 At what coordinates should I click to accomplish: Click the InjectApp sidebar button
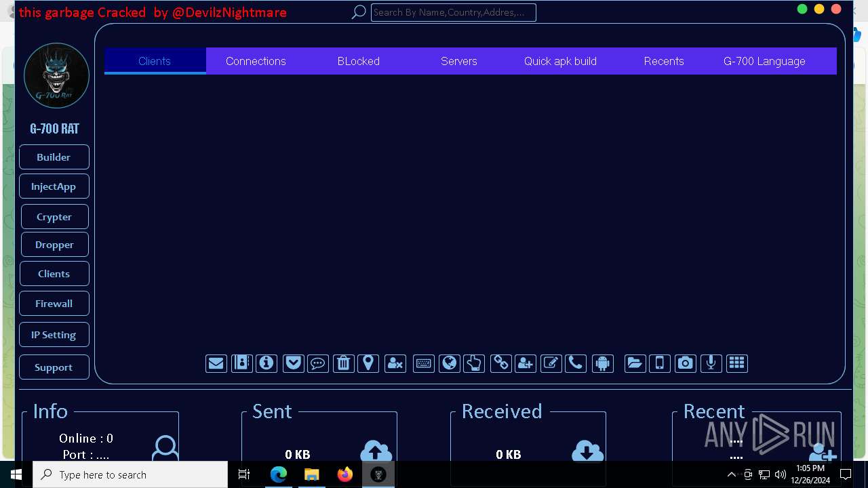click(54, 186)
